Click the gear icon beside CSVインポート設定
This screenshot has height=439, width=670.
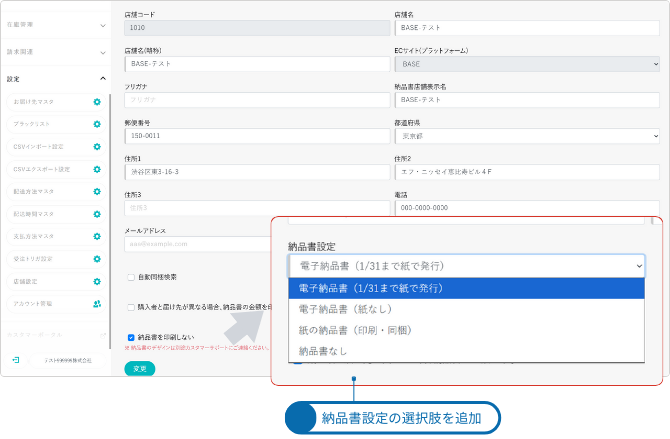[97, 147]
